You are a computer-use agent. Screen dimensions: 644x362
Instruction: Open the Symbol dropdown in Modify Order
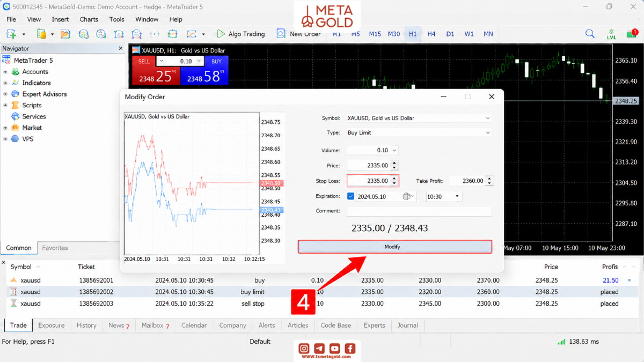[x=487, y=118]
